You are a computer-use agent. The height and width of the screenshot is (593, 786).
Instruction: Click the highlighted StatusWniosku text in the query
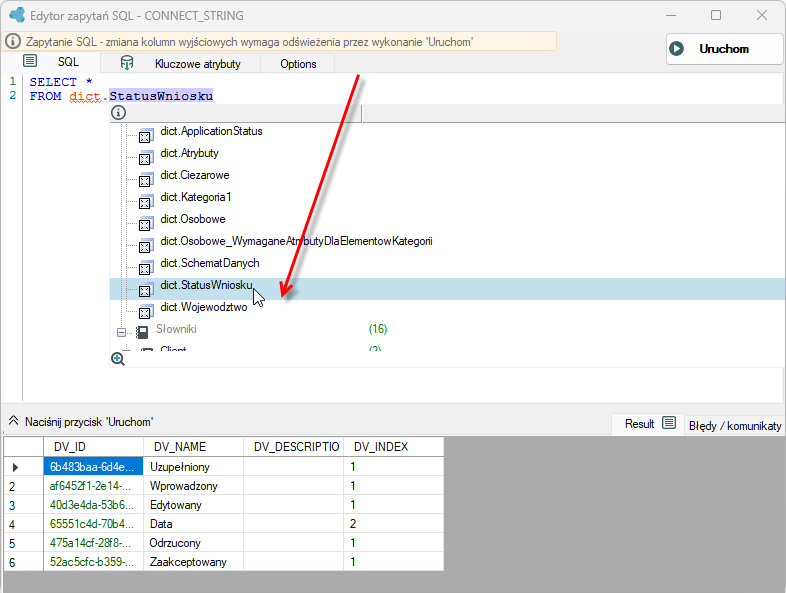(x=161, y=96)
